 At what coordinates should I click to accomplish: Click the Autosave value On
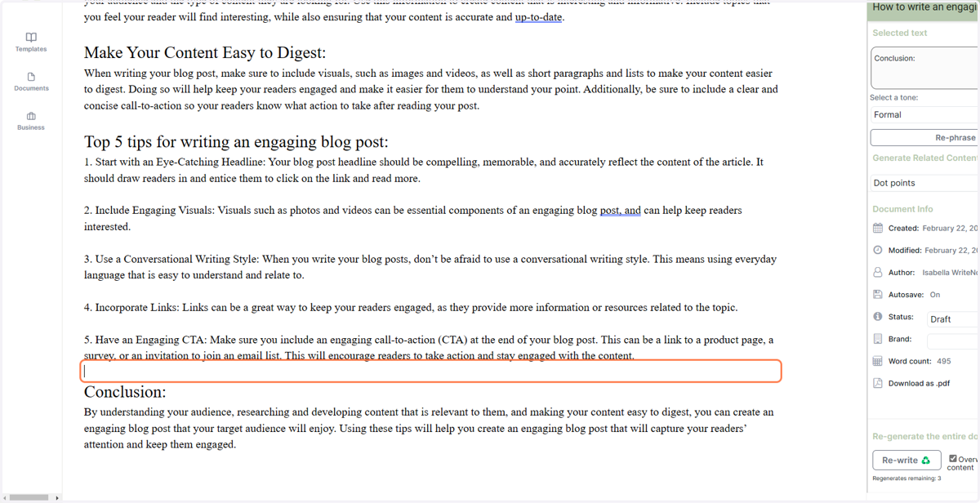935,295
